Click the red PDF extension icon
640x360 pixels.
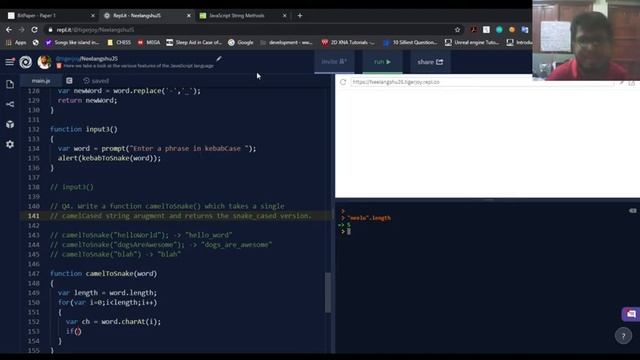point(474,30)
